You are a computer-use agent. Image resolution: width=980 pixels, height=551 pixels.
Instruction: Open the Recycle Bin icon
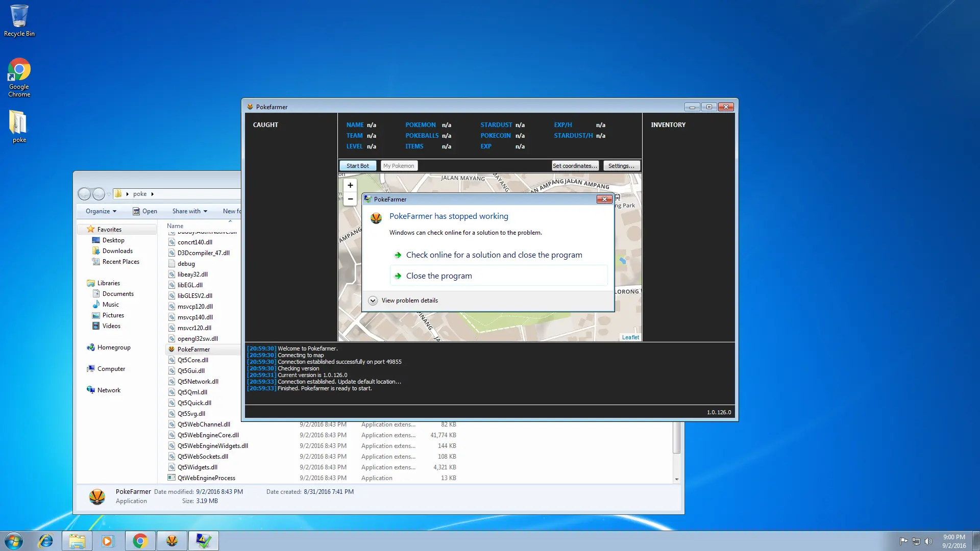click(19, 20)
